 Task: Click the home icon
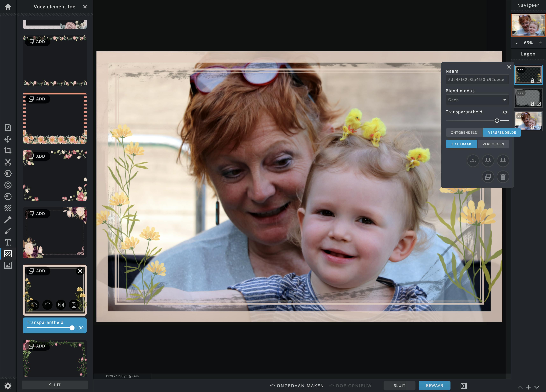[8, 7]
